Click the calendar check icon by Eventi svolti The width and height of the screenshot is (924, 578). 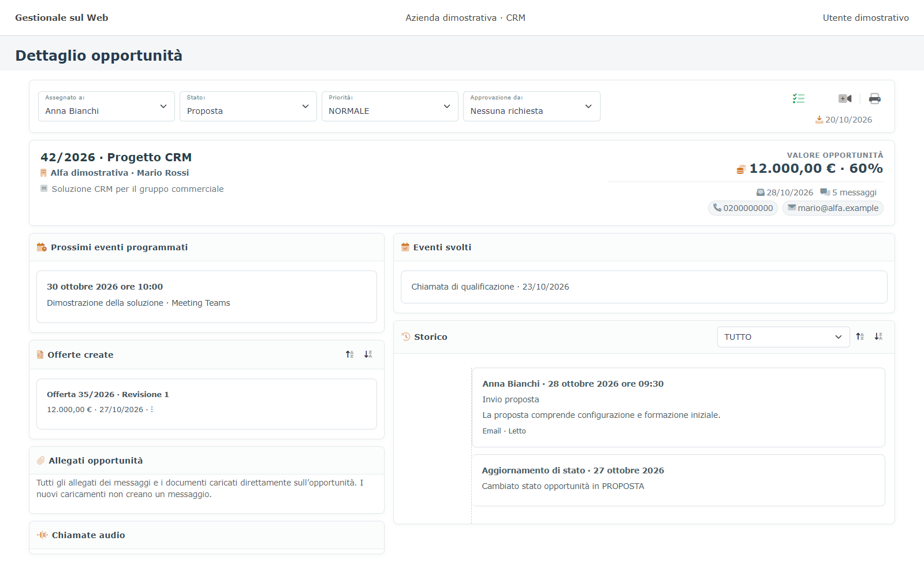(405, 247)
